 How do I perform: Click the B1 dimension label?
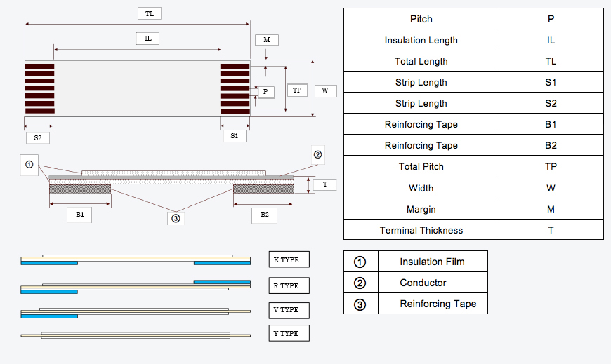tap(80, 215)
